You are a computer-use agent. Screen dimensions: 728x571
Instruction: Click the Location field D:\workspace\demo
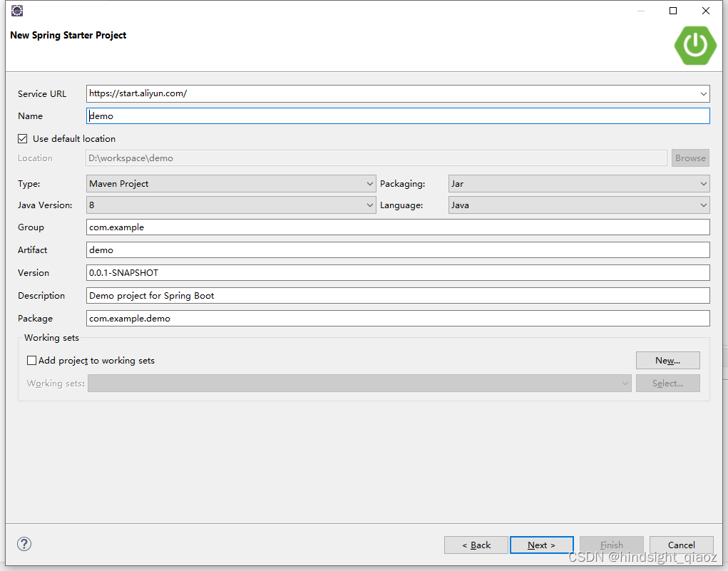[x=376, y=158]
